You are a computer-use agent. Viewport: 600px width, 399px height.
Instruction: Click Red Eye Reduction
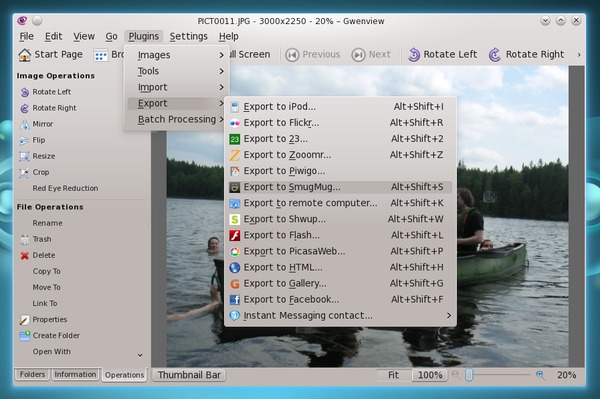click(x=65, y=188)
